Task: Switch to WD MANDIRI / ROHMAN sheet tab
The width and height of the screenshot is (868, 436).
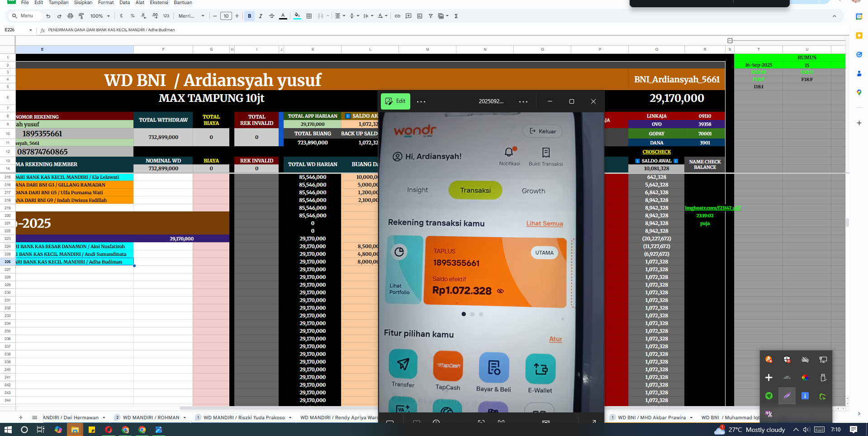Action: 151,417
